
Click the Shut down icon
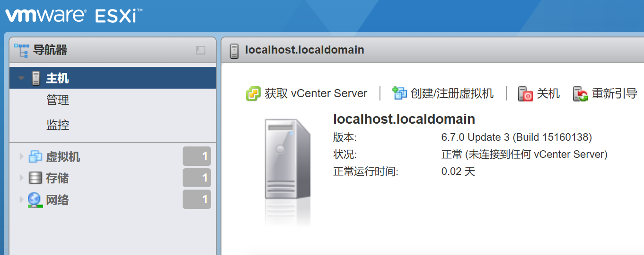point(526,93)
